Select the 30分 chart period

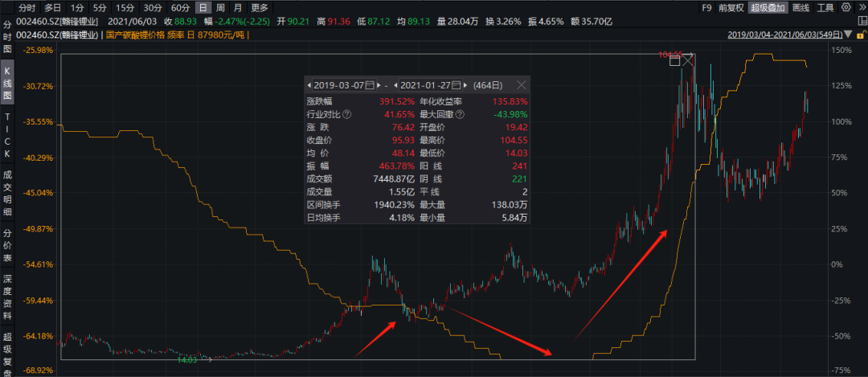(x=152, y=8)
